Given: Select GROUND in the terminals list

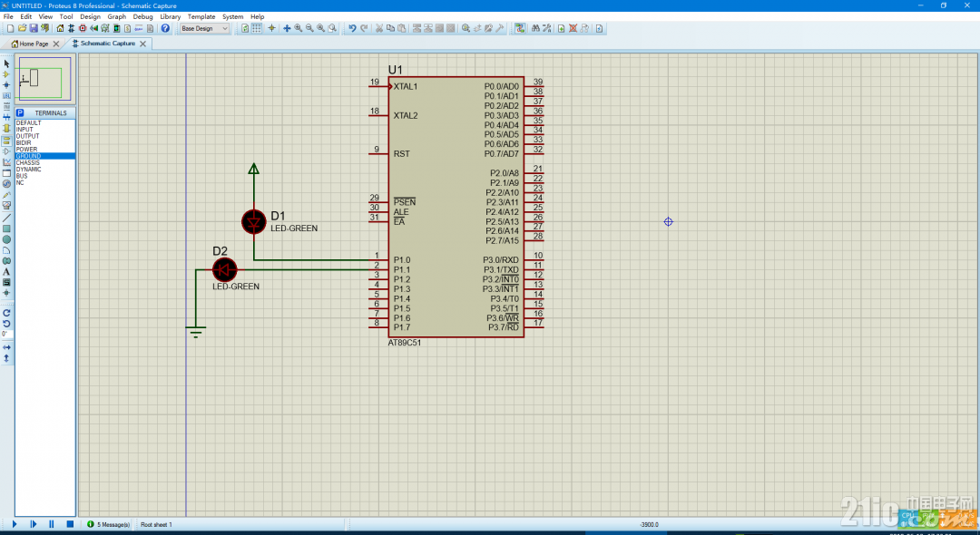Looking at the screenshot, I should pos(45,156).
